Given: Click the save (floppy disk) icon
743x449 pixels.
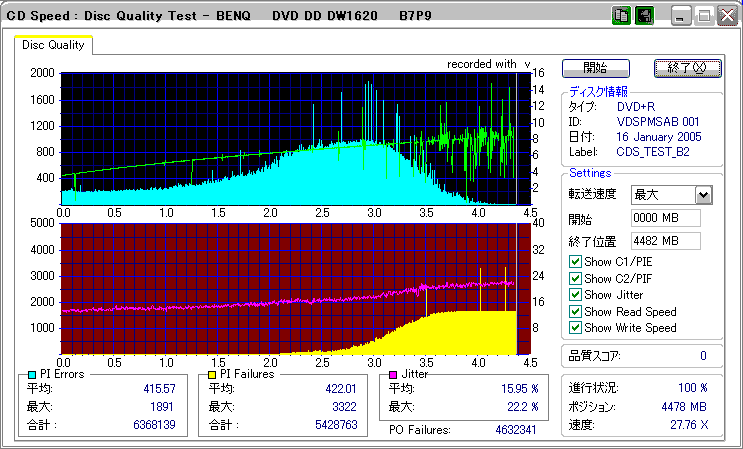Looking at the screenshot, I should (644, 16).
